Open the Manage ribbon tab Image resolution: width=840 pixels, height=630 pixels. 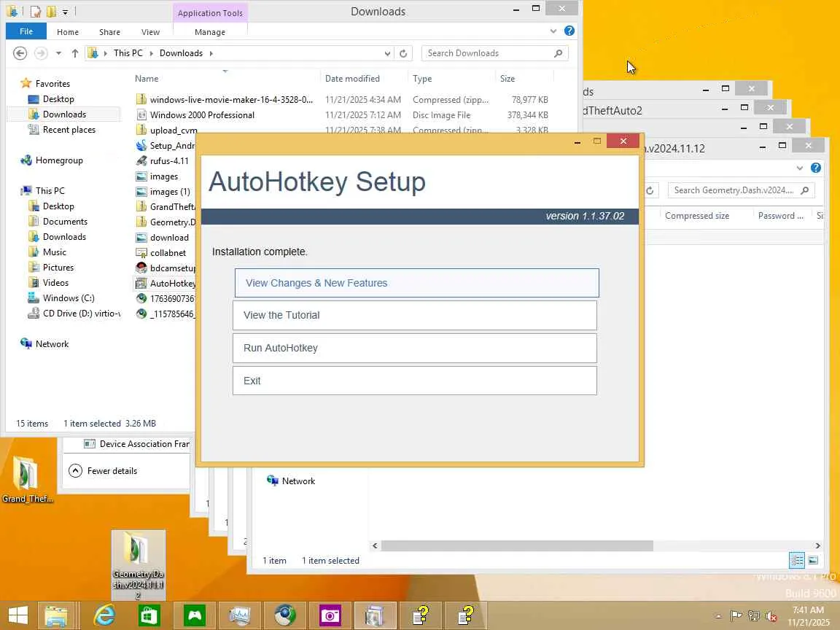point(210,32)
